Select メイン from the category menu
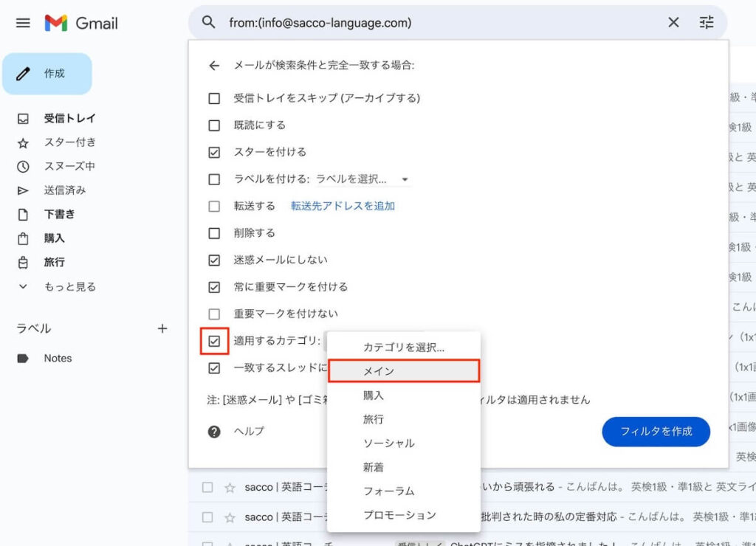The height and width of the screenshot is (546, 756). [x=403, y=370]
